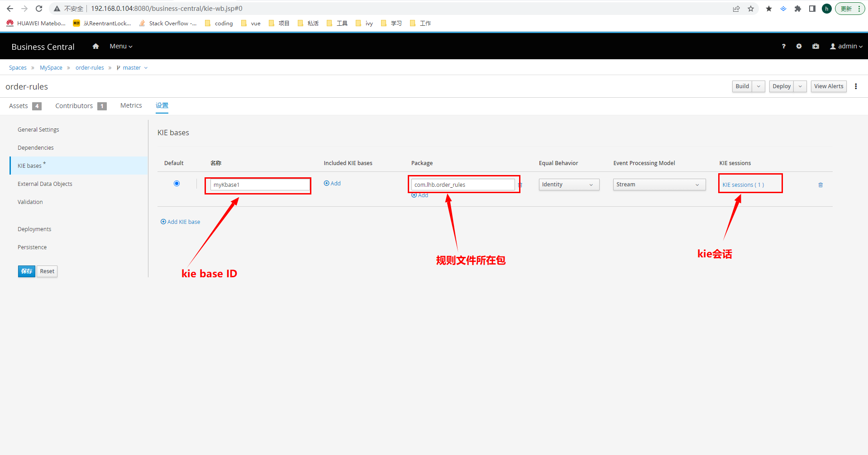Open the Contributors tab
868x455 pixels.
74,106
